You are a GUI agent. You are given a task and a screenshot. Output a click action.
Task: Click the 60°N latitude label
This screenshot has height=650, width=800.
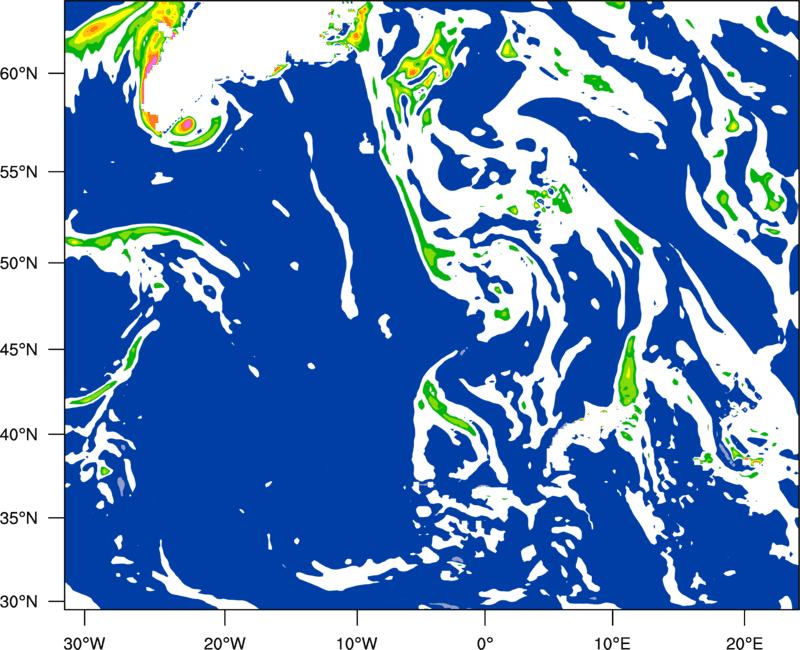(19, 73)
